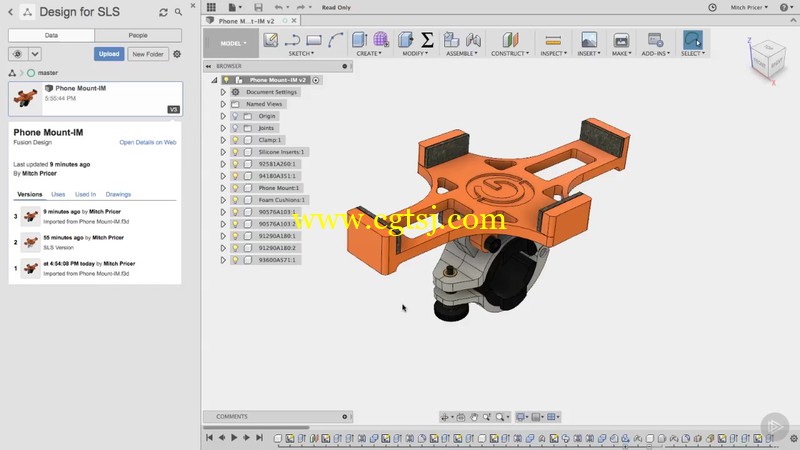Select the Pan hand navigation tool

point(474,417)
